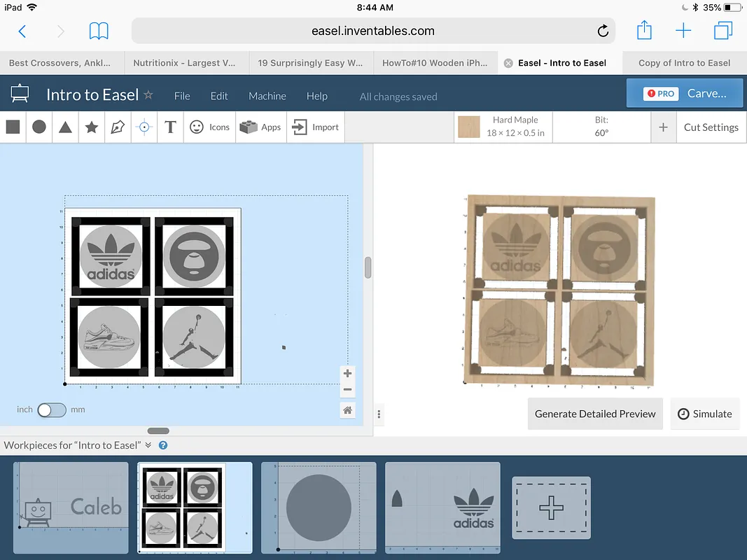Select the ape head design on canvas
Viewport: 747px width, 560px height.
coord(194,256)
